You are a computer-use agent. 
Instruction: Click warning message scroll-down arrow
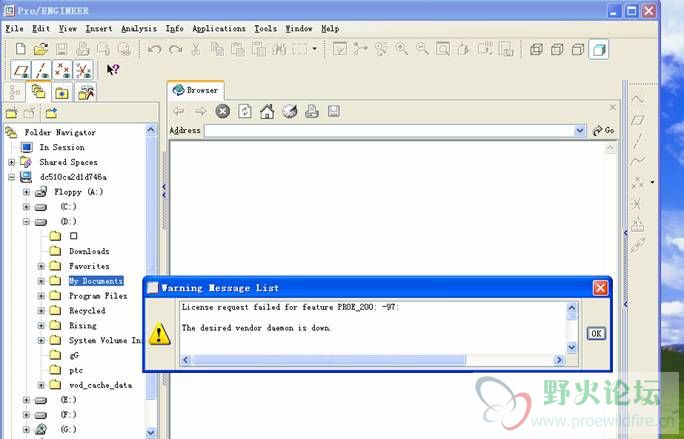571,348
